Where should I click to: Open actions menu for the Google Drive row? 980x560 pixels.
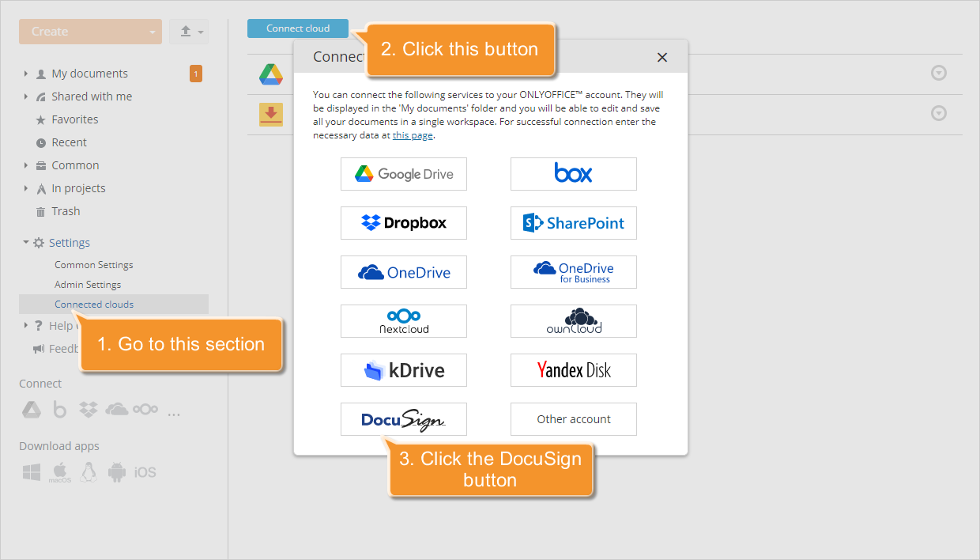click(938, 74)
